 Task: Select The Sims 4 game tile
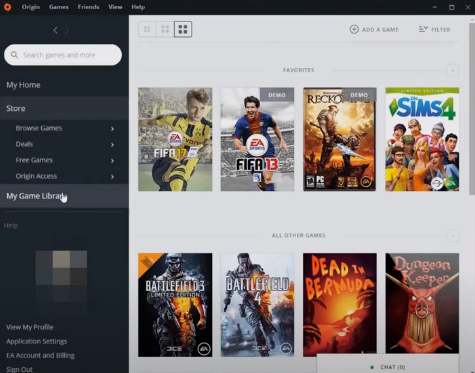coord(422,139)
